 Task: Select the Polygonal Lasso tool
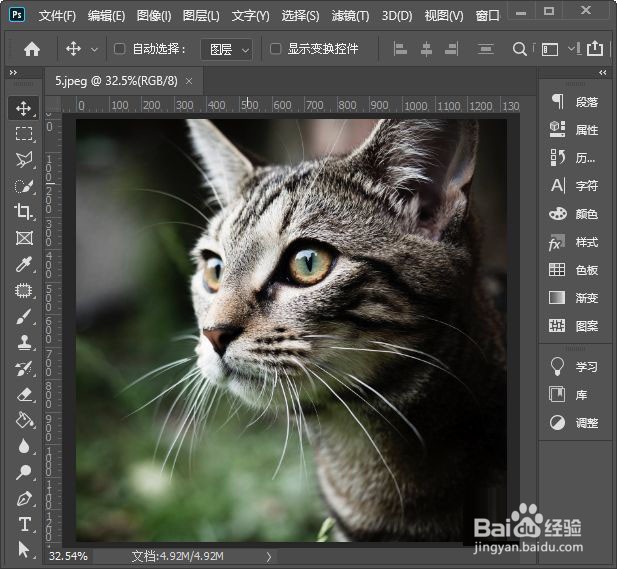[x=24, y=159]
